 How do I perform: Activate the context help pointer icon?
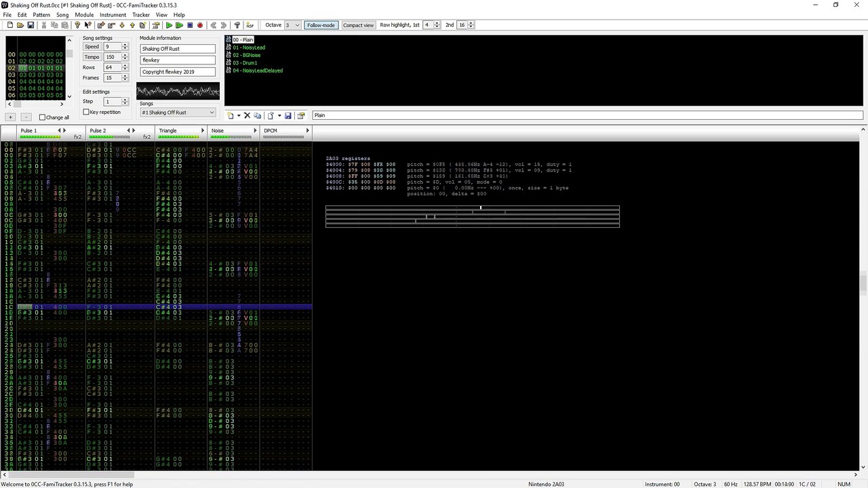click(87, 25)
